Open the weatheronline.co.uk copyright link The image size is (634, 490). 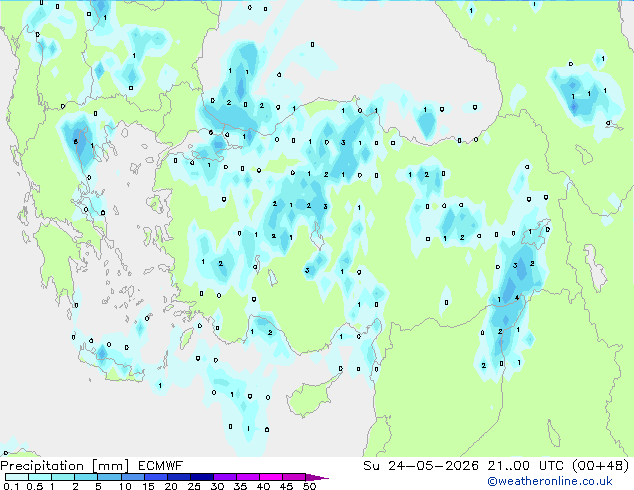pos(549,481)
